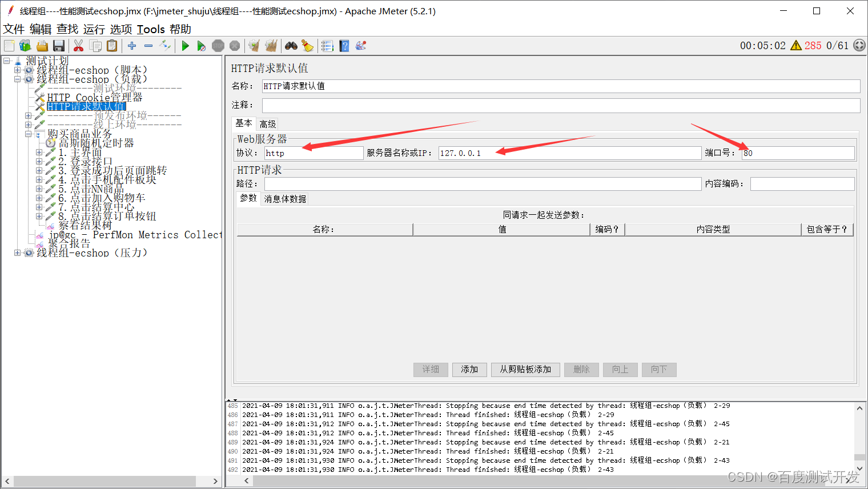Click the thread status round icon at top right
868x489 pixels.
[859, 46]
